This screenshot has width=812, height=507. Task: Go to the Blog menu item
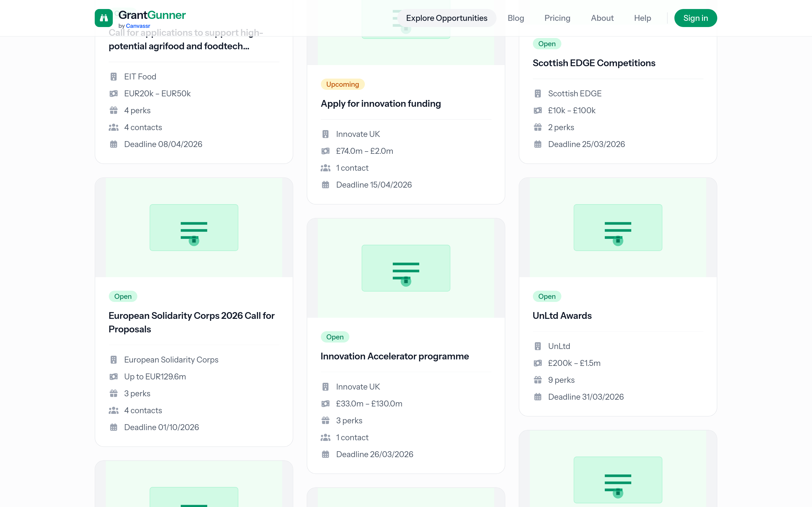tap(515, 18)
